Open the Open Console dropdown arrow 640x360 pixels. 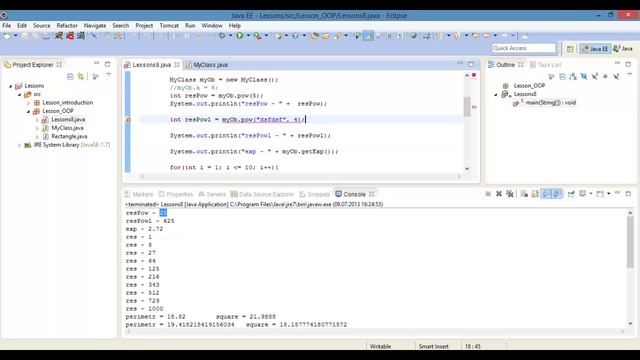[609, 194]
